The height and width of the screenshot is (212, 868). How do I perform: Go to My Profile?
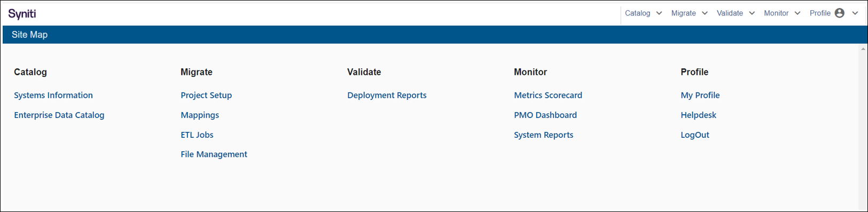point(700,95)
